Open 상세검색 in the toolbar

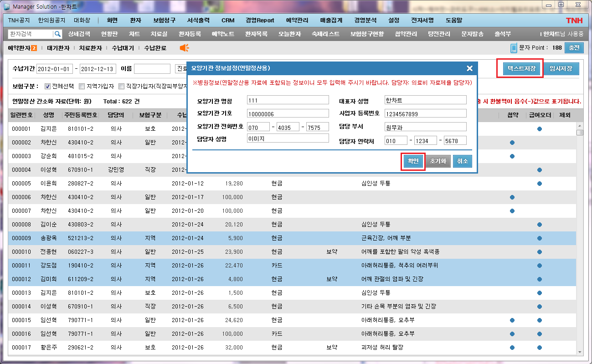point(79,34)
